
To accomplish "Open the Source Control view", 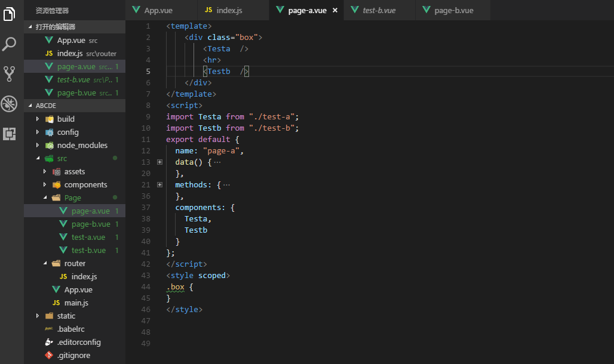I will (9, 73).
